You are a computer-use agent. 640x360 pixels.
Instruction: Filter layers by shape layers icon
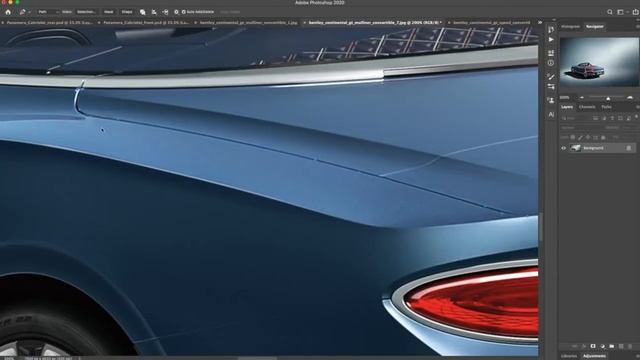[x=620, y=118]
